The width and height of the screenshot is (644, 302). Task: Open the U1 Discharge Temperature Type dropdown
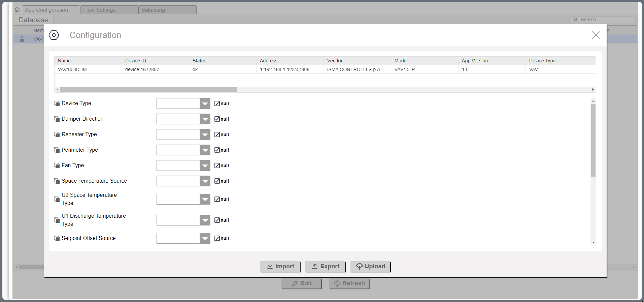pos(205,220)
